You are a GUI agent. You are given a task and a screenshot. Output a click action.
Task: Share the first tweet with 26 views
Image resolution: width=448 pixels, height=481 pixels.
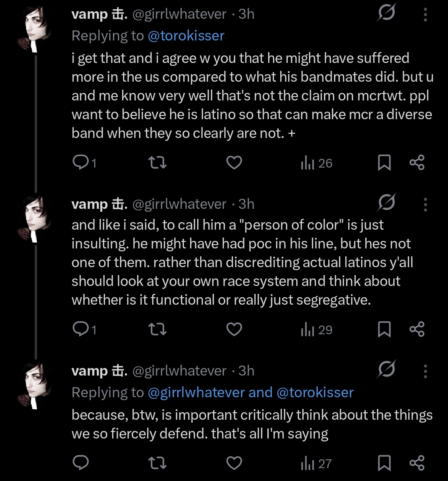pos(417,163)
